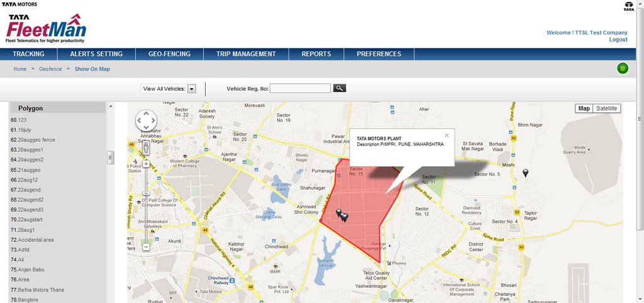This screenshot has height=303, width=644.
Task: Select polygon 74.Ali
Action: (17, 260)
